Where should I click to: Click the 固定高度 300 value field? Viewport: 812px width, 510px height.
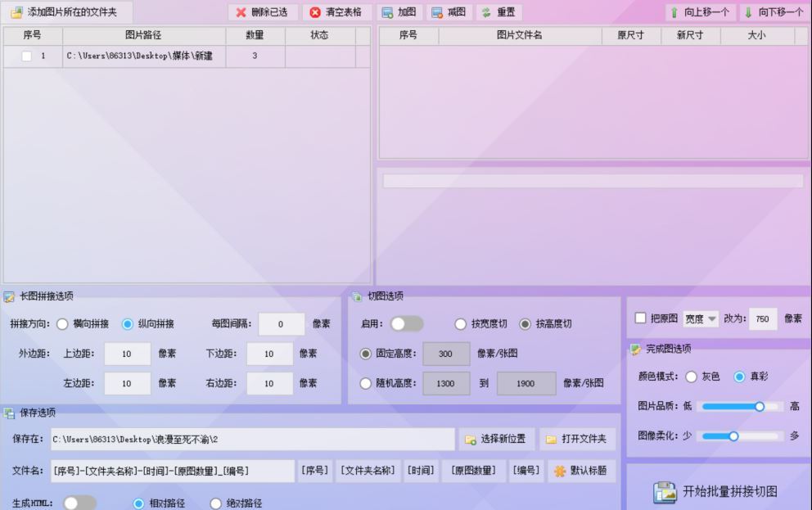[446, 354]
